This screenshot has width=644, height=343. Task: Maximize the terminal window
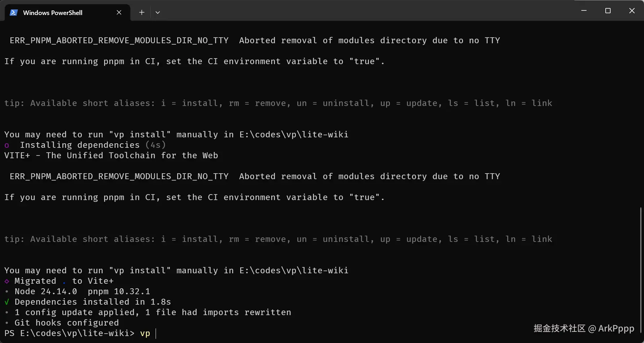pyautogui.click(x=608, y=11)
